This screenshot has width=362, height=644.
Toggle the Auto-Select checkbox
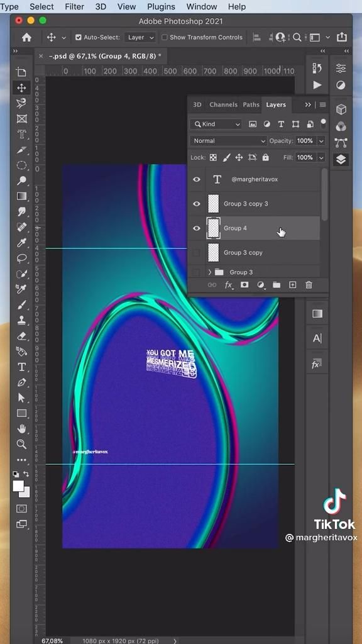pos(79,37)
